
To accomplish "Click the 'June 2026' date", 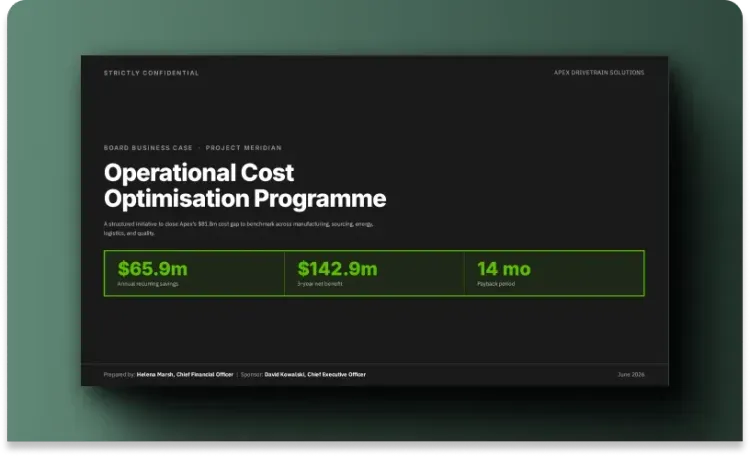I will pos(631,375).
